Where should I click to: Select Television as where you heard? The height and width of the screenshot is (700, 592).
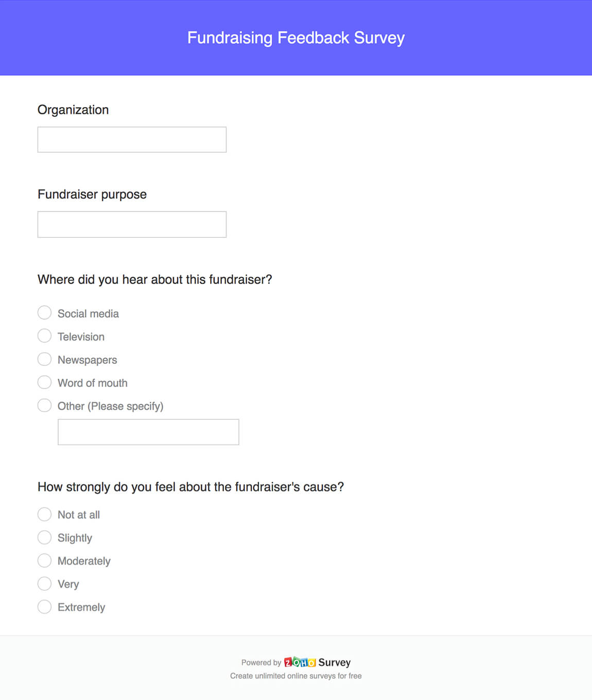tap(44, 336)
